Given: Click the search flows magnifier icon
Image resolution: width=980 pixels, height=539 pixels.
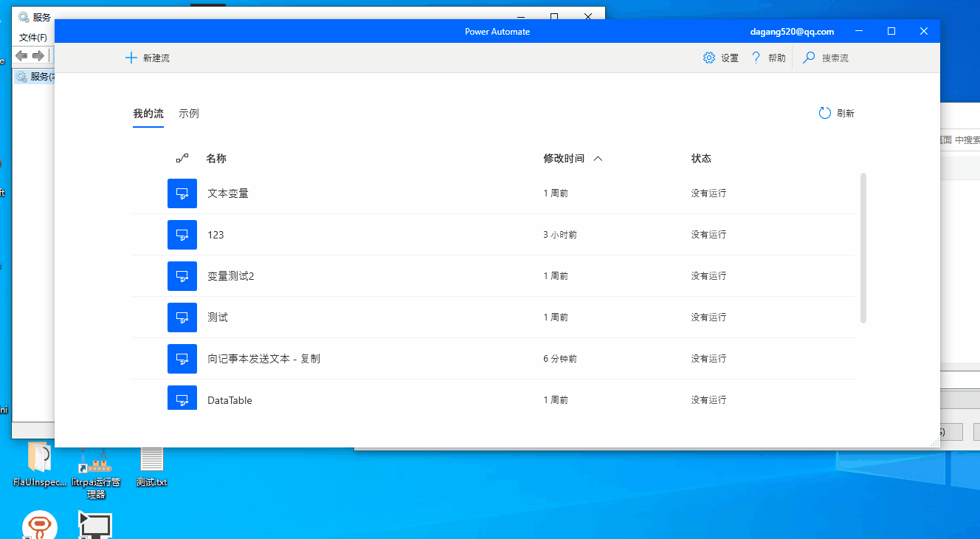Looking at the screenshot, I should click(x=808, y=57).
